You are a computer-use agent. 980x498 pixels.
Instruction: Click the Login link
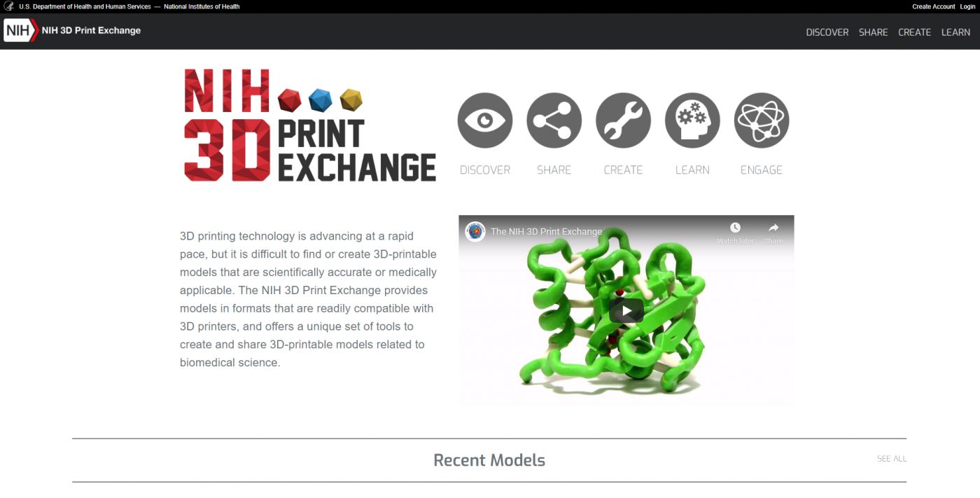pyautogui.click(x=967, y=6)
